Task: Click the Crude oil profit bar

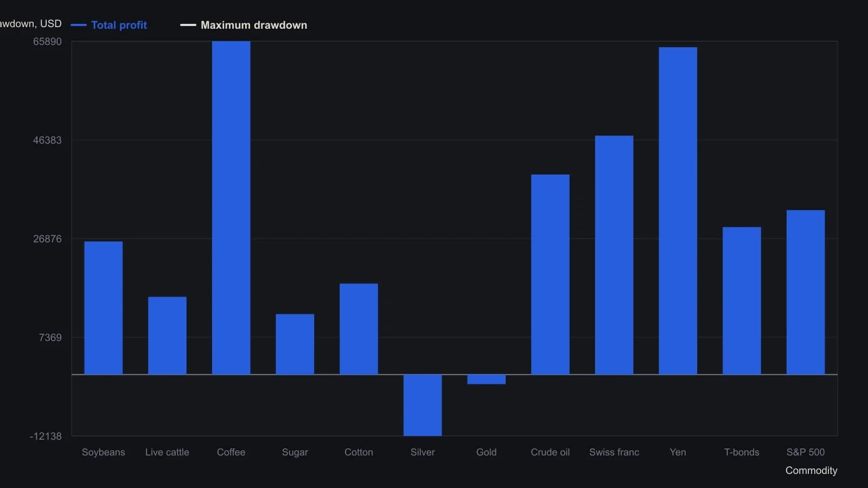Action: pos(550,274)
